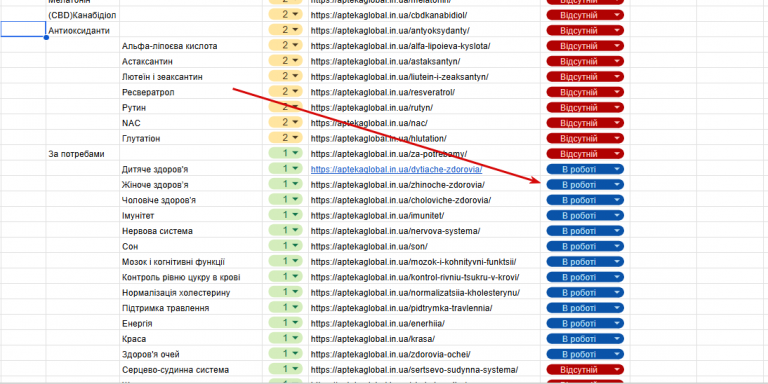Open the dytiache-zdorovia hyperlink

(x=396, y=169)
